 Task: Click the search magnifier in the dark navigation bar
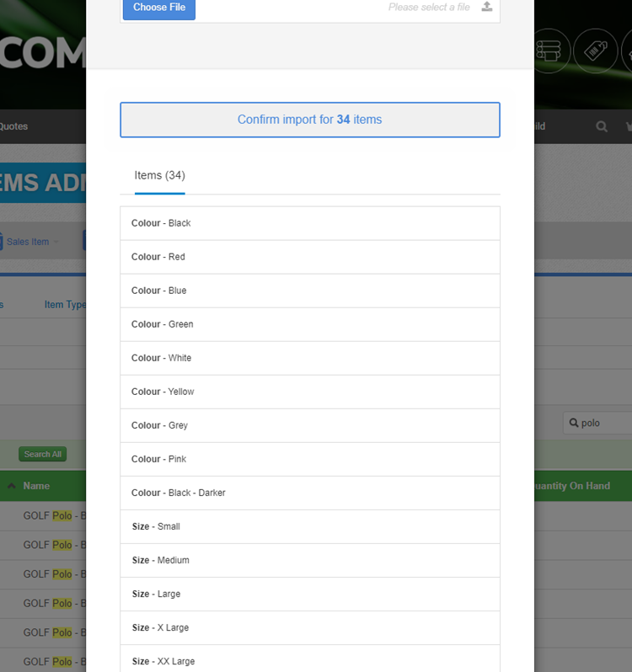point(602,126)
